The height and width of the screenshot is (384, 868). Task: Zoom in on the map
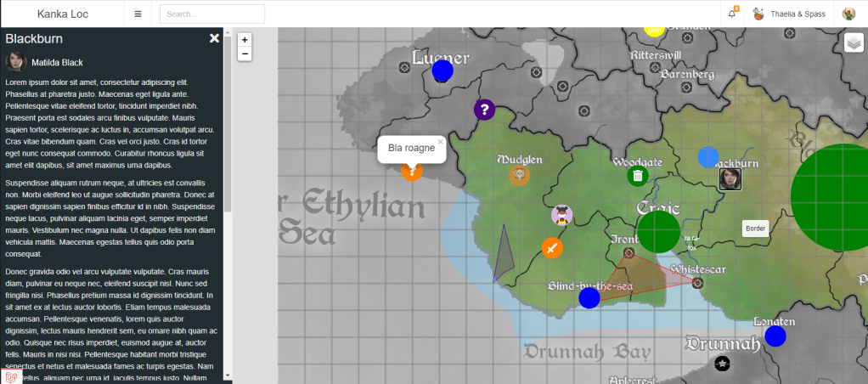point(245,39)
